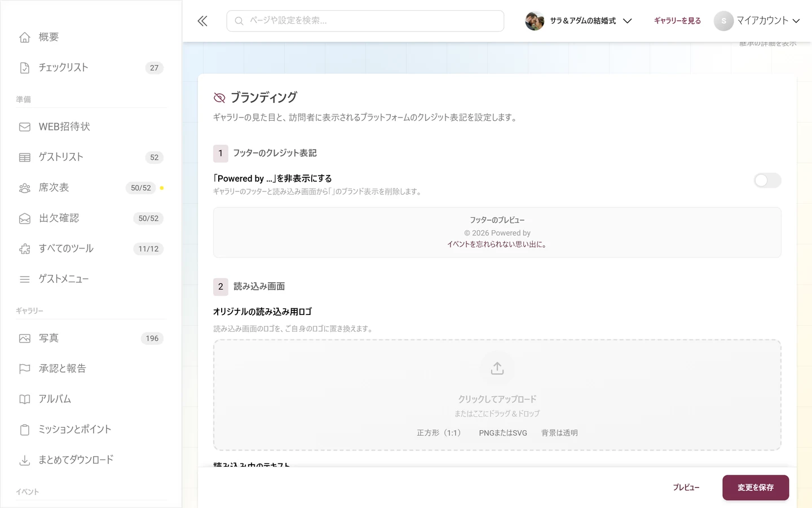
Task: Focus the ページや設定を検索 search field
Action: pos(365,21)
